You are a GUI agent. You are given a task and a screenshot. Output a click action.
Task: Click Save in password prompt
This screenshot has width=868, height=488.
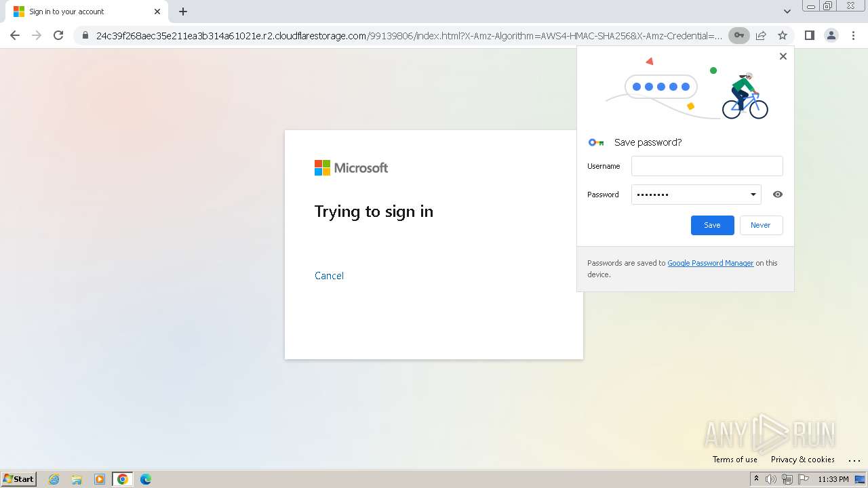[712, 225]
